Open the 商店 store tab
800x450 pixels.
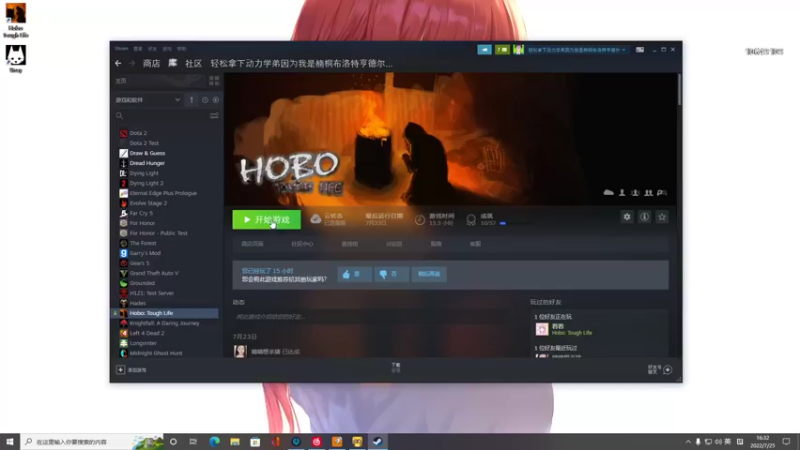(152, 63)
